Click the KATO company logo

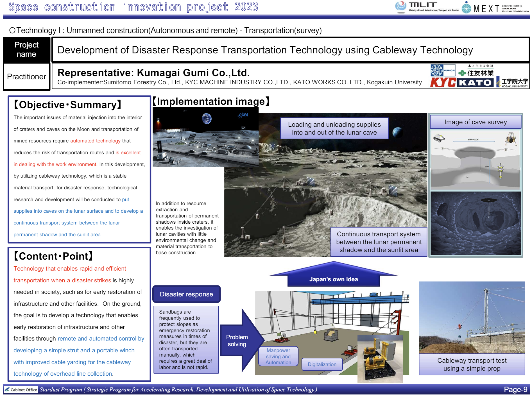(475, 83)
